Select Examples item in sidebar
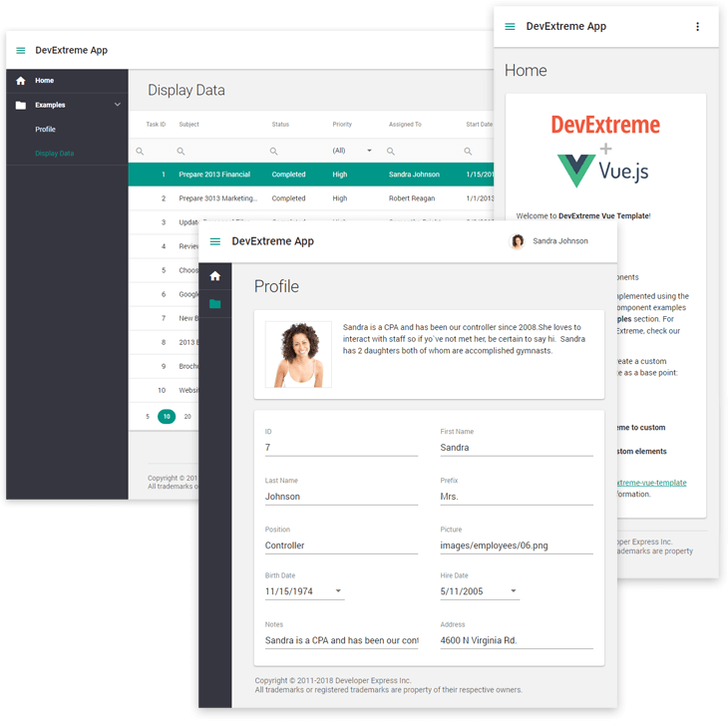Viewport: 728px width, 725px height. (67, 105)
